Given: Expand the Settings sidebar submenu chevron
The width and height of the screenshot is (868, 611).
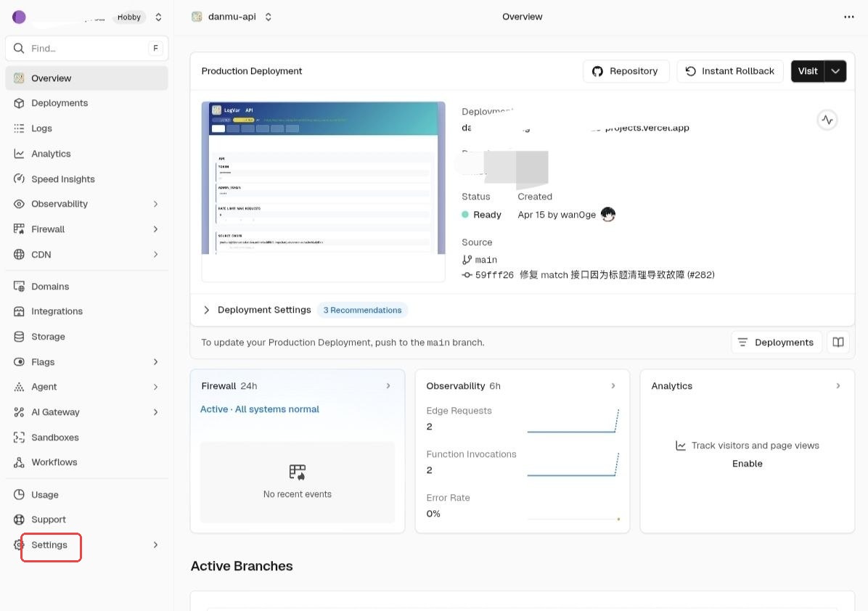Looking at the screenshot, I should [155, 545].
